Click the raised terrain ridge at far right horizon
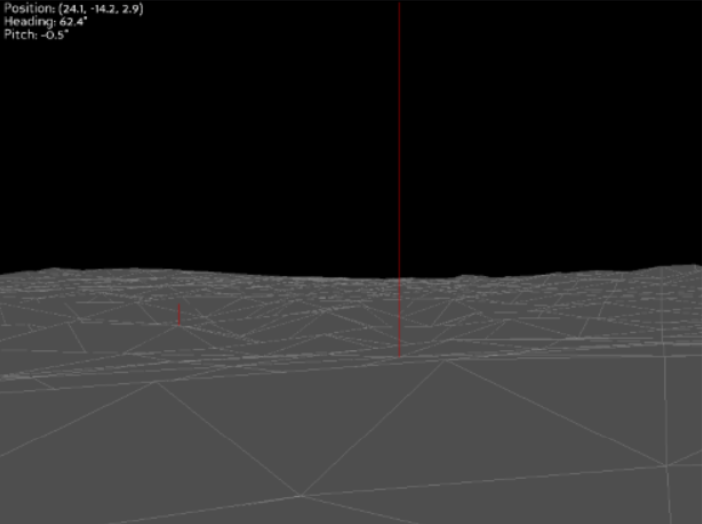 [x=670, y=270]
